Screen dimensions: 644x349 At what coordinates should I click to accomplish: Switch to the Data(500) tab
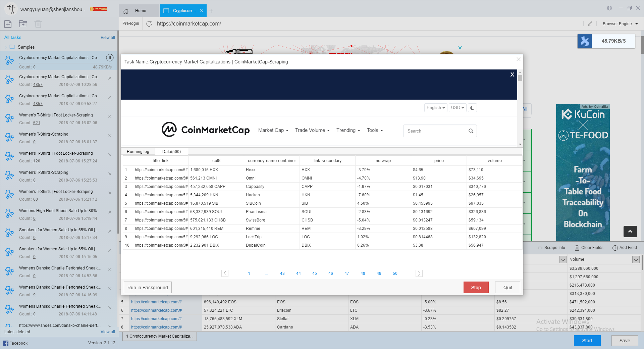pyautogui.click(x=171, y=152)
